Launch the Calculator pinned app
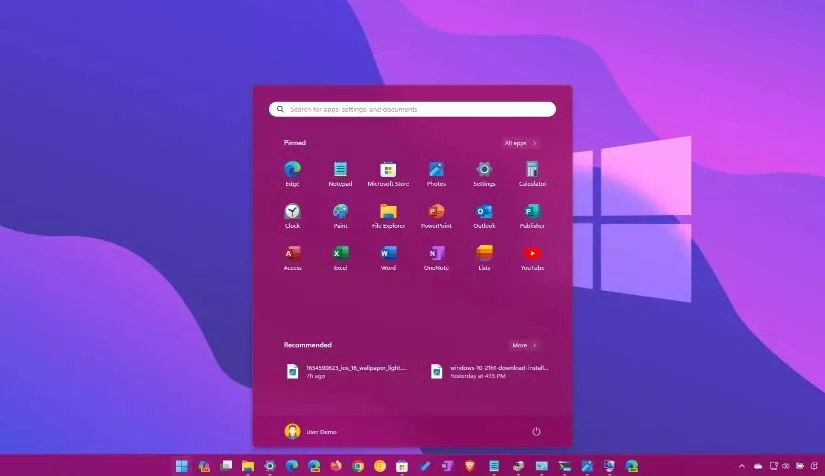 (x=532, y=174)
